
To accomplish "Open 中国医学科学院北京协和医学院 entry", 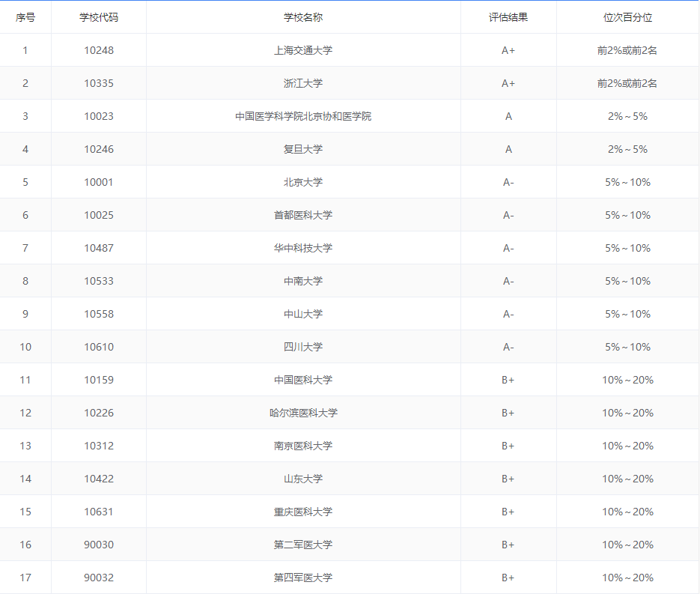I will point(303,116).
